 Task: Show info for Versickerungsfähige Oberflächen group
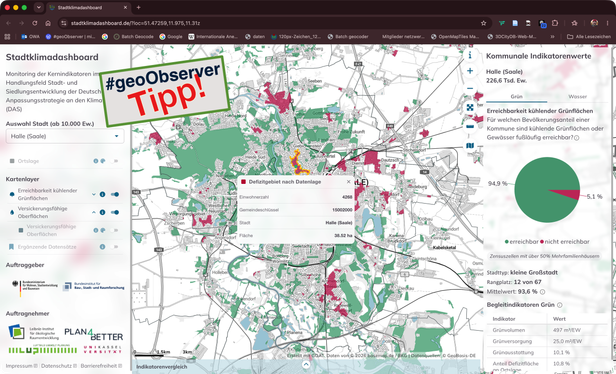(x=103, y=213)
